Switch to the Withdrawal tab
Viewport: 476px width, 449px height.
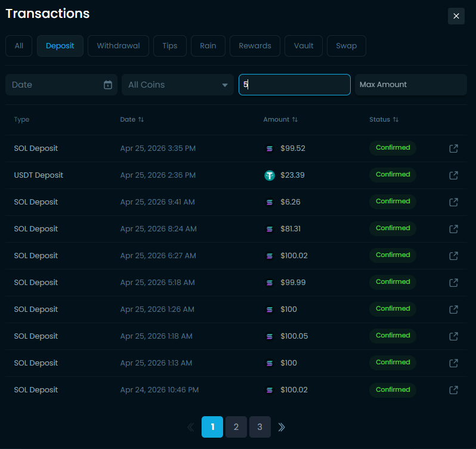(118, 46)
